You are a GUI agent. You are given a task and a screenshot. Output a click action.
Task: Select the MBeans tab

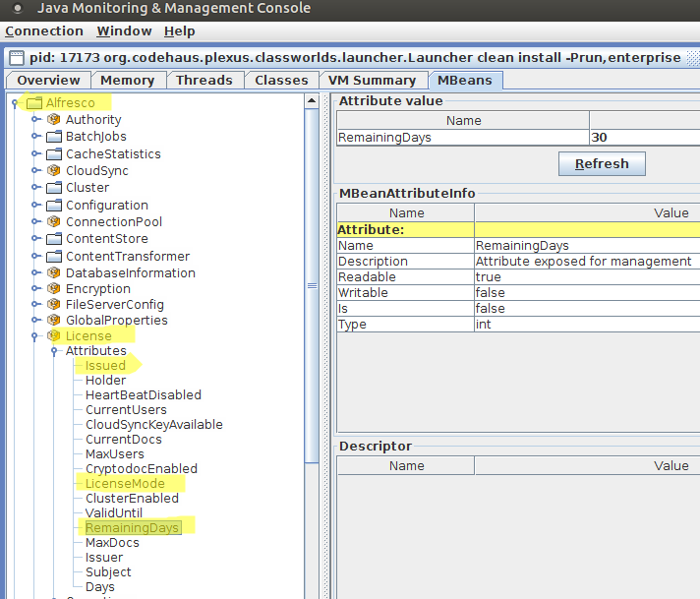[x=465, y=81]
